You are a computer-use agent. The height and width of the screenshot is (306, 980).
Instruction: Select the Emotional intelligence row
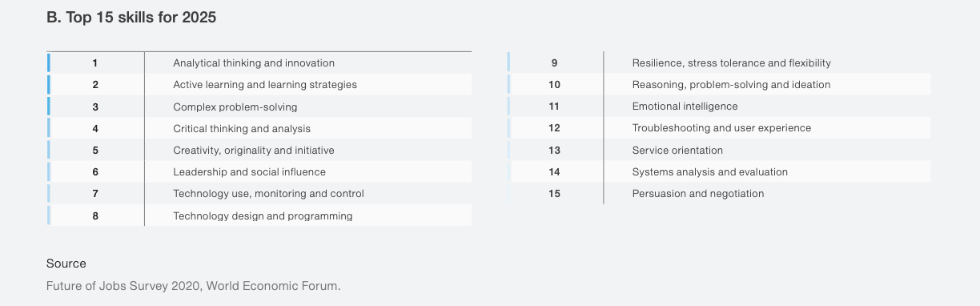719,107
